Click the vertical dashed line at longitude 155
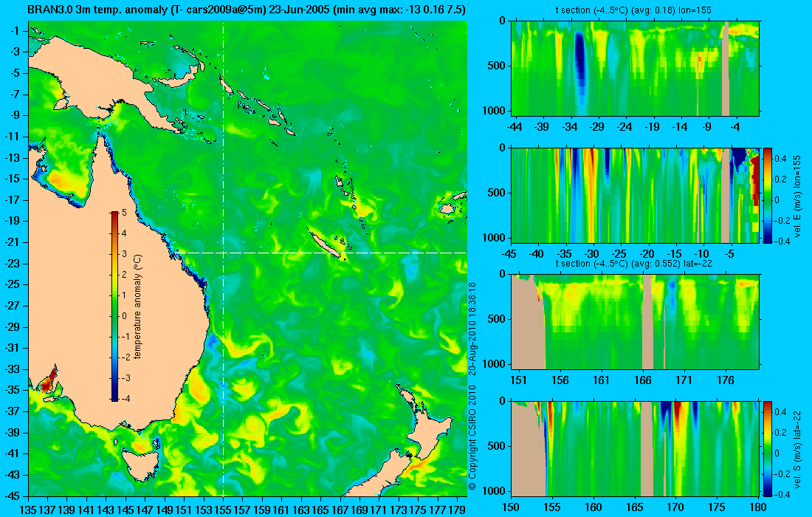Viewport: 812px width, 517px height. coord(223,258)
